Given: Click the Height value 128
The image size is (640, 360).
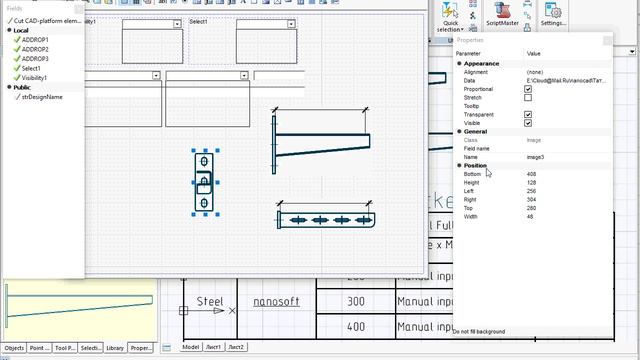Looking at the screenshot, I should point(531,182).
